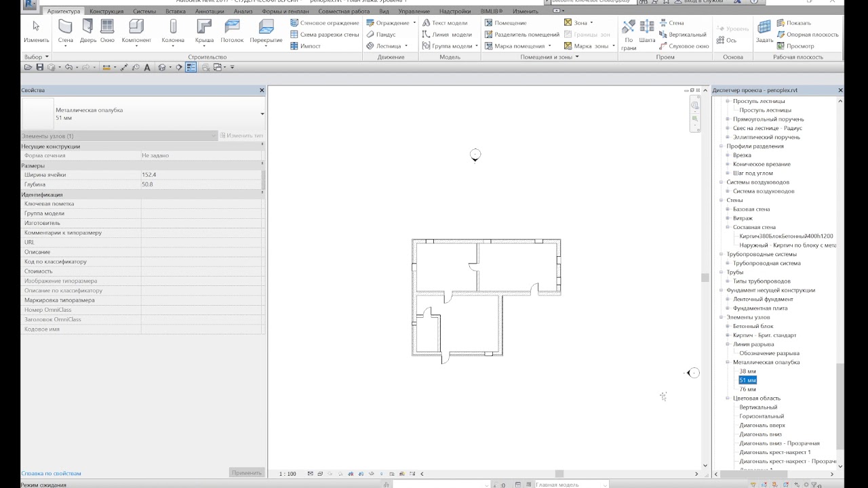
Task: Click Показать work plane button
Action: (793, 23)
